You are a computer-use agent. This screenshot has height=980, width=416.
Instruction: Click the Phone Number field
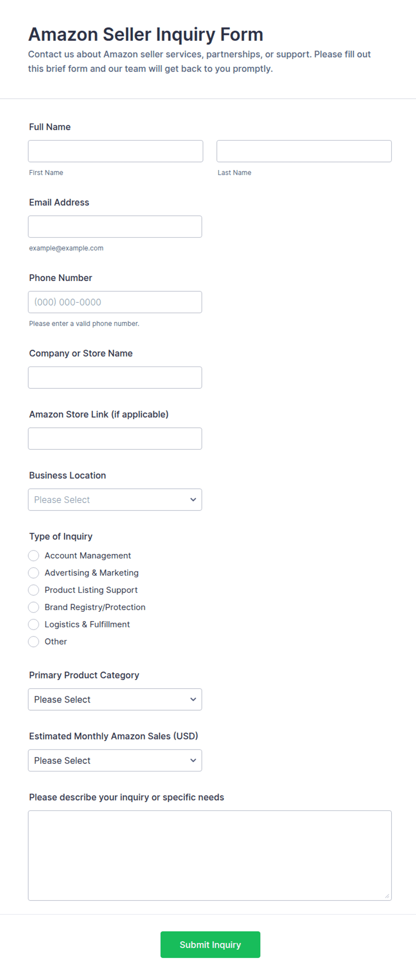point(115,302)
